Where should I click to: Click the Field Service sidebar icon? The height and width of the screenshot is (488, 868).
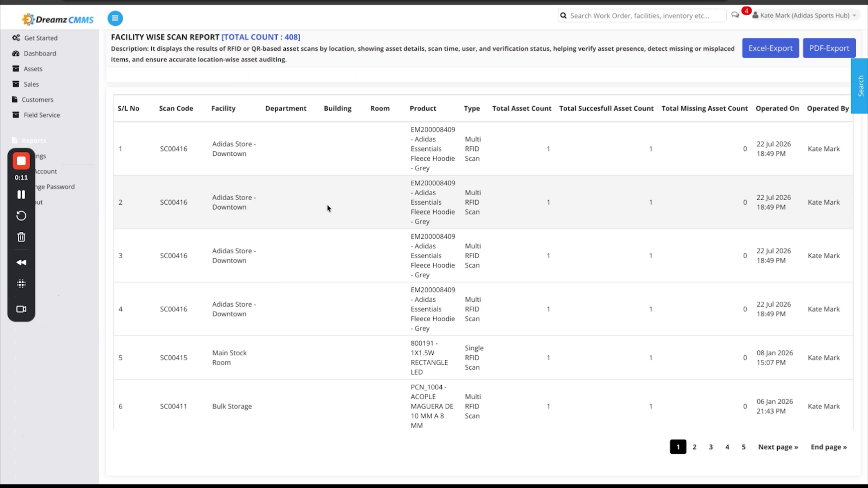coord(16,115)
